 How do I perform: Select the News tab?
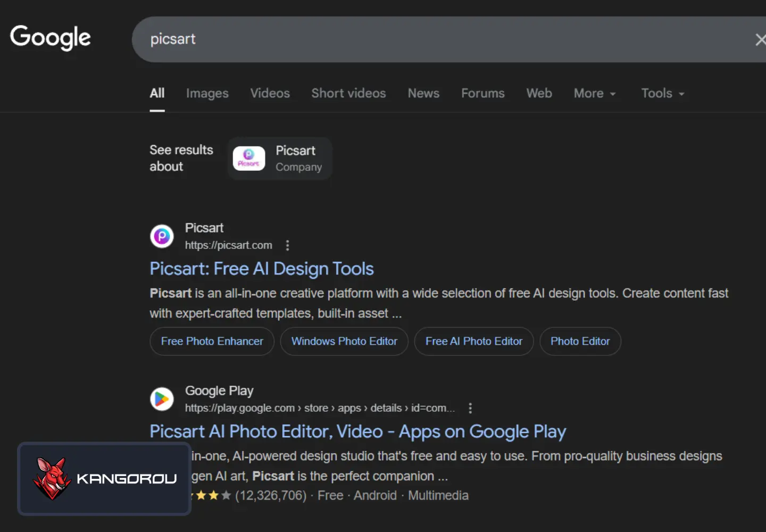coord(423,94)
